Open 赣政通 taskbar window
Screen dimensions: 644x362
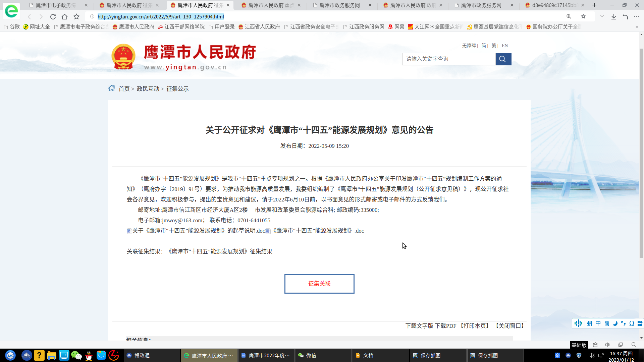152,355
